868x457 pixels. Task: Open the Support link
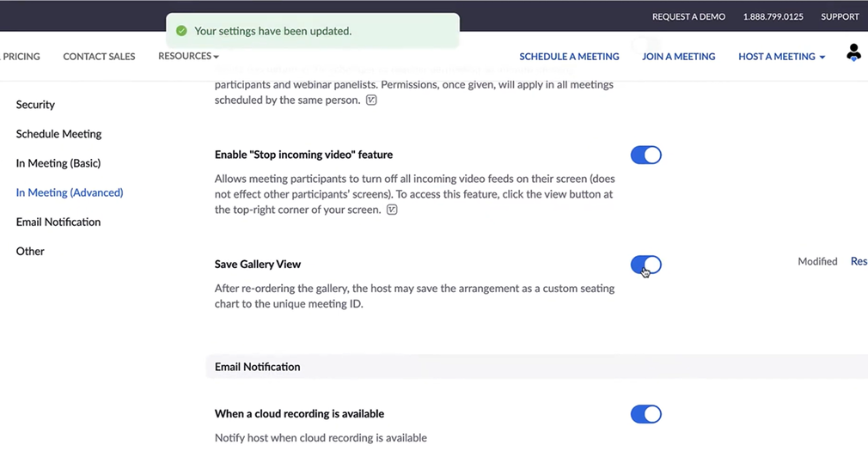point(840,16)
